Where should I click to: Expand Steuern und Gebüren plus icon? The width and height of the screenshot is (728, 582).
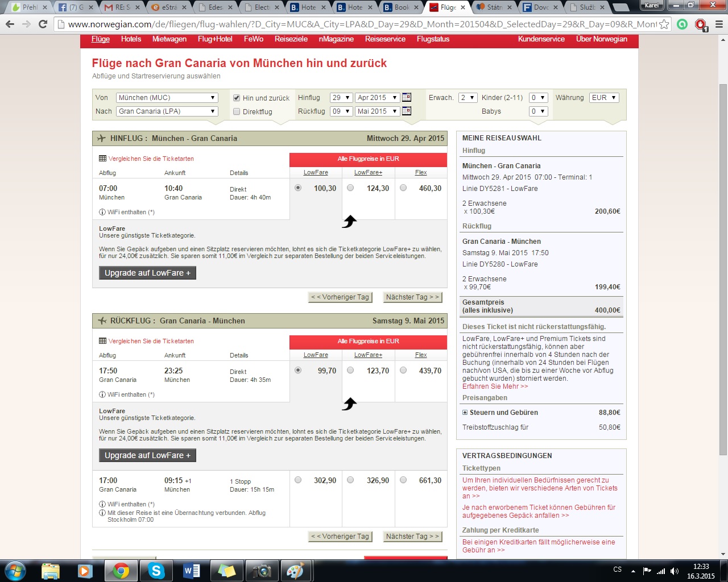(x=465, y=413)
